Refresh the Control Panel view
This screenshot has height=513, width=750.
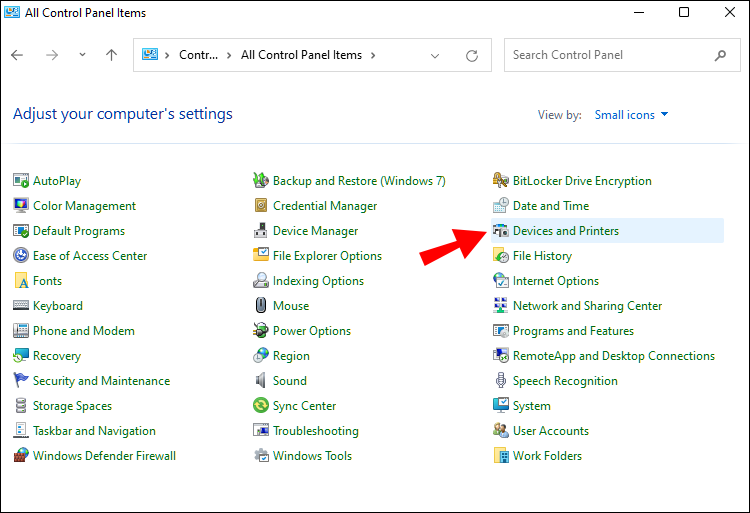(471, 56)
